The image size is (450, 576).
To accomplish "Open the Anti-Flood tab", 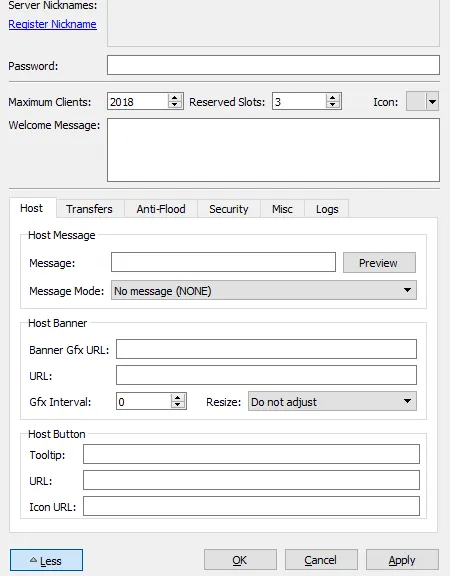I will pos(161,209).
